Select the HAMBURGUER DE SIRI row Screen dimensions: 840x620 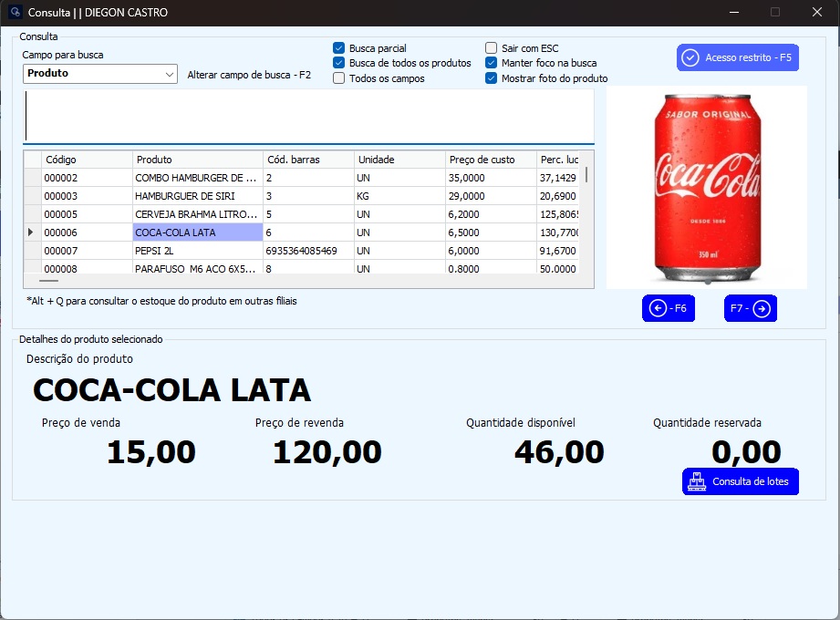point(197,196)
